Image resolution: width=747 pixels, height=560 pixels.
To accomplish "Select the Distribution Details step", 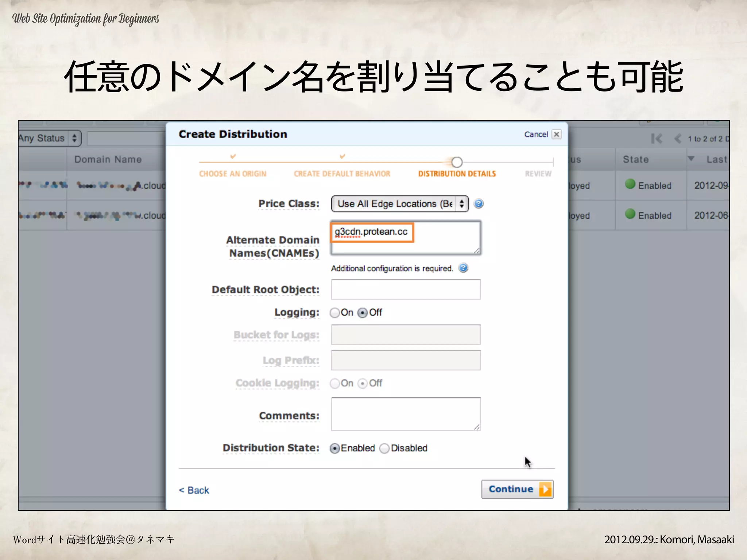I will pyautogui.click(x=457, y=174).
